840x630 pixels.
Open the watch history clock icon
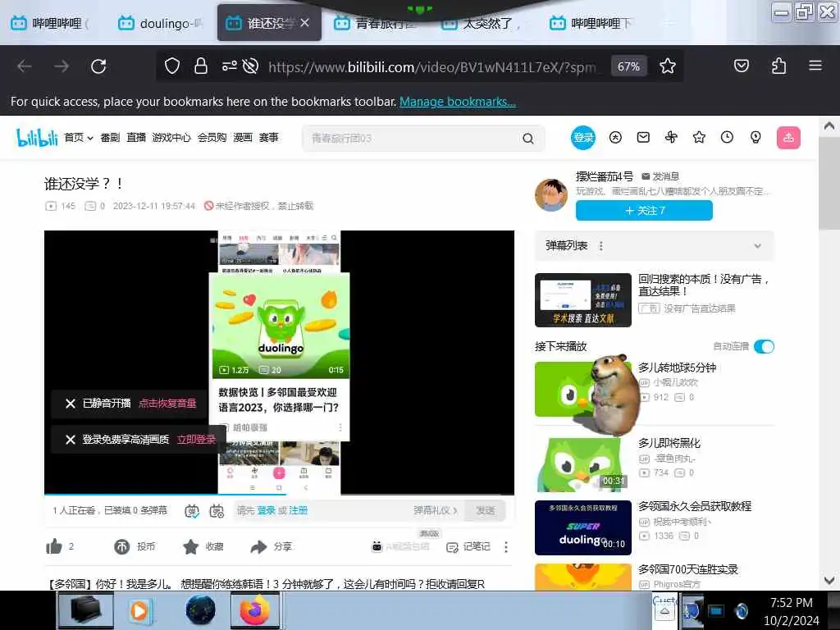click(727, 138)
